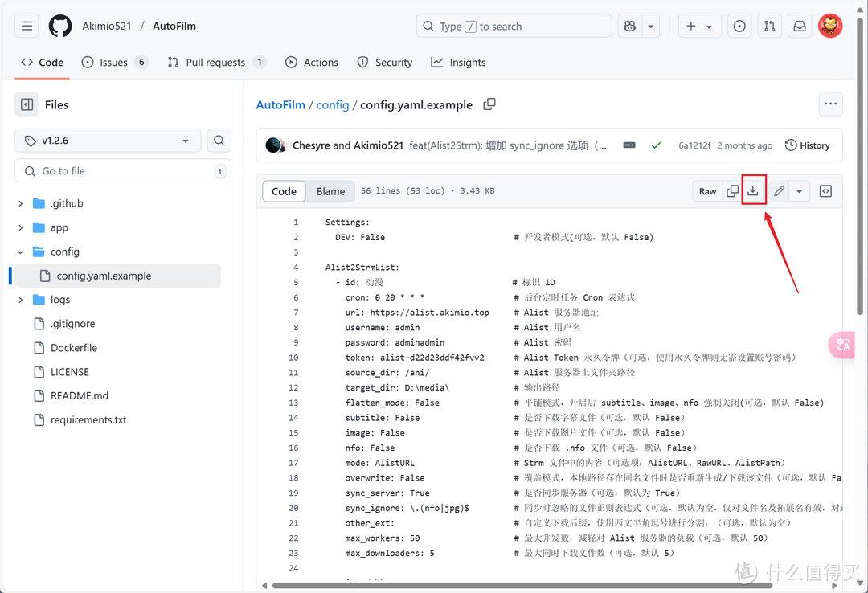
Task: Open the v1.2.6 tag dropdown
Action: pos(107,141)
